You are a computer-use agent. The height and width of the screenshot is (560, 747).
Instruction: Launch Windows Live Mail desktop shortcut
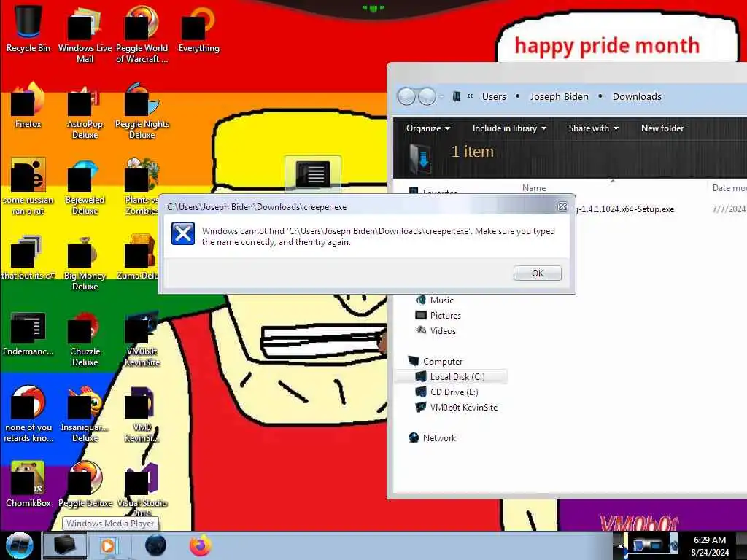coord(85,34)
